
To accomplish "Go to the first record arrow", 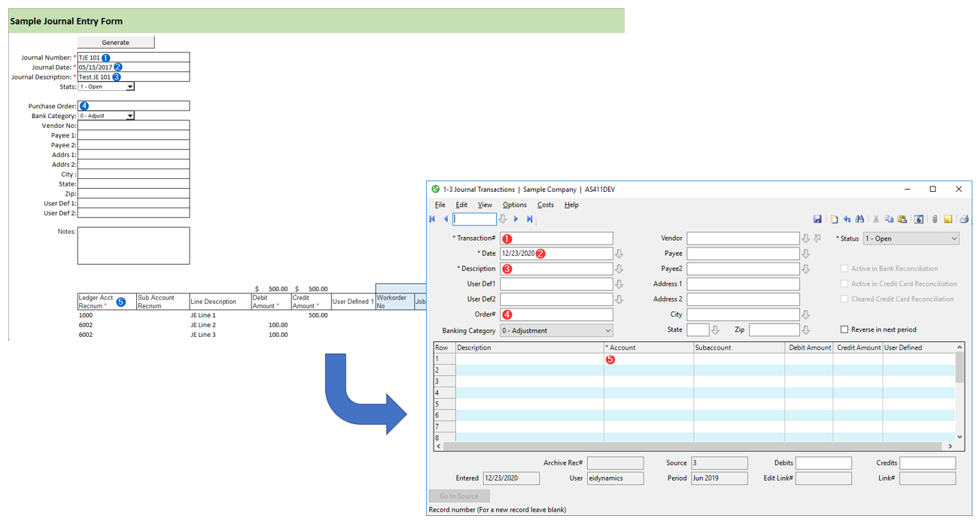I will click(432, 220).
